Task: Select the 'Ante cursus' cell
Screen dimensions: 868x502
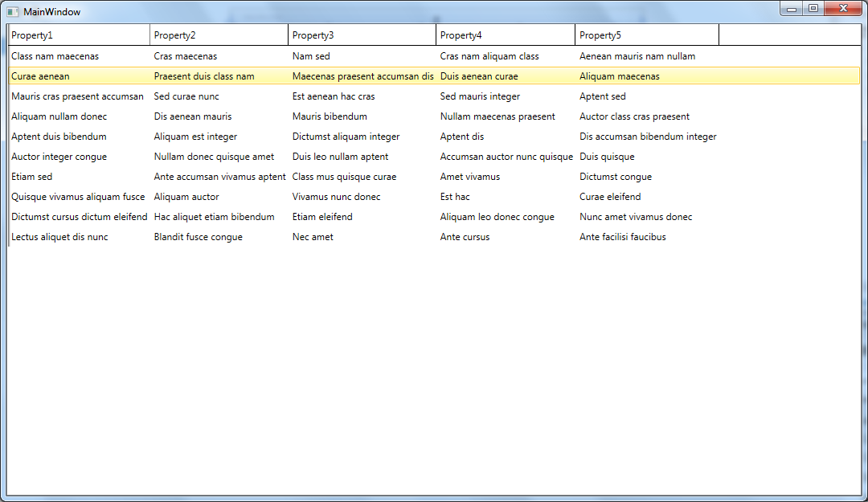Action: click(465, 237)
